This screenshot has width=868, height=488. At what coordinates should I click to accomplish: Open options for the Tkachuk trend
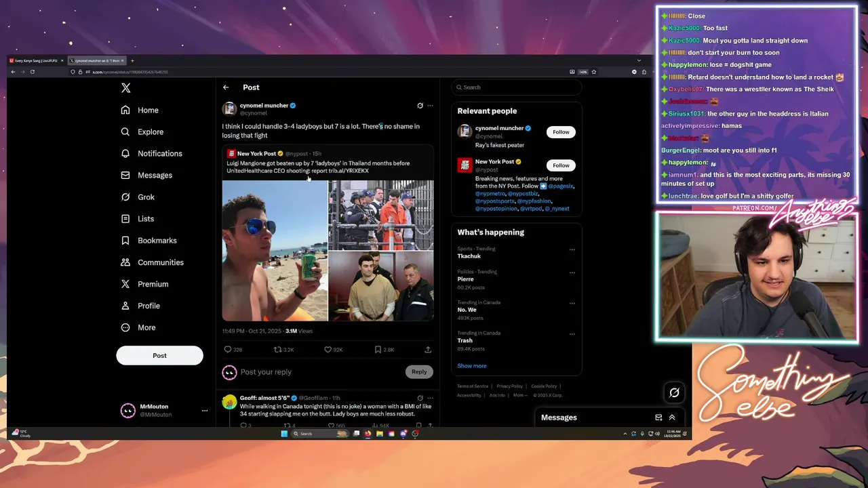tap(572, 249)
